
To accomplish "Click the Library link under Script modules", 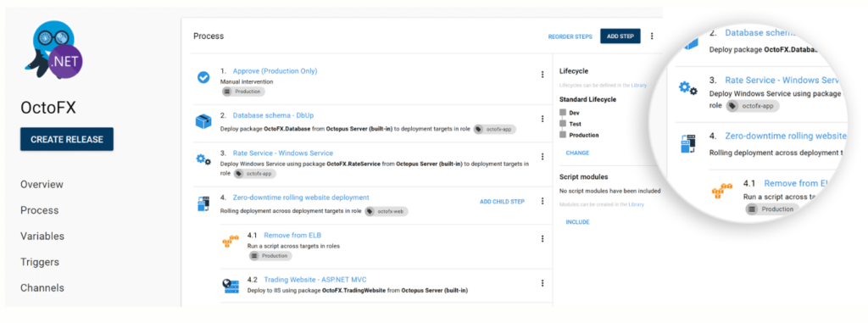I will pos(636,204).
